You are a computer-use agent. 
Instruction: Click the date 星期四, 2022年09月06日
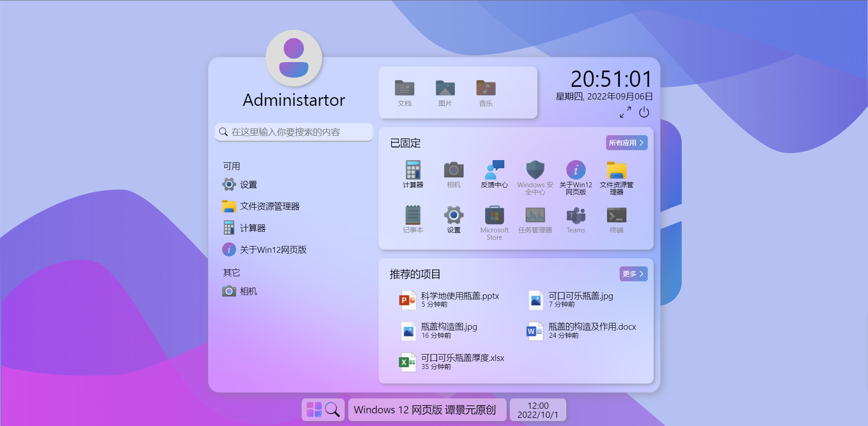(x=604, y=96)
